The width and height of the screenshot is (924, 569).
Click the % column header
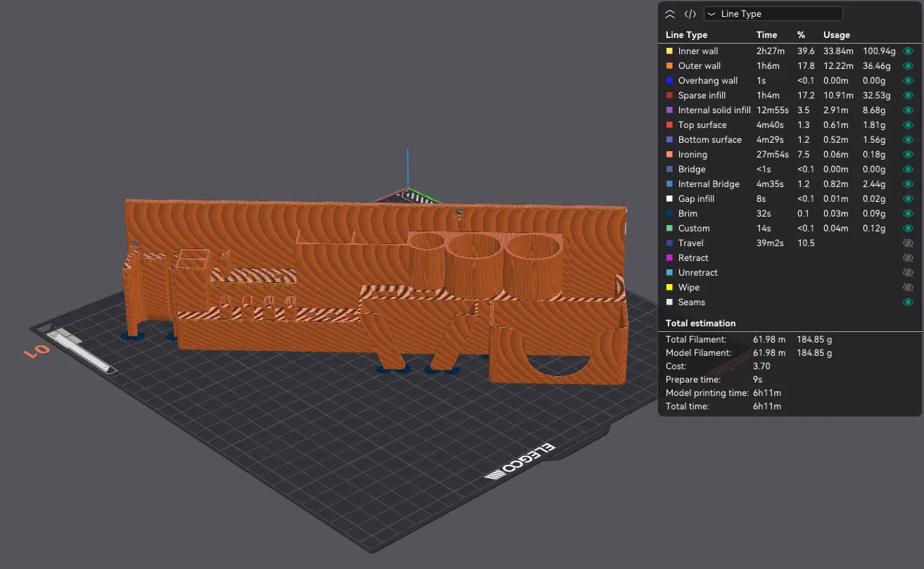[x=801, y=35]
